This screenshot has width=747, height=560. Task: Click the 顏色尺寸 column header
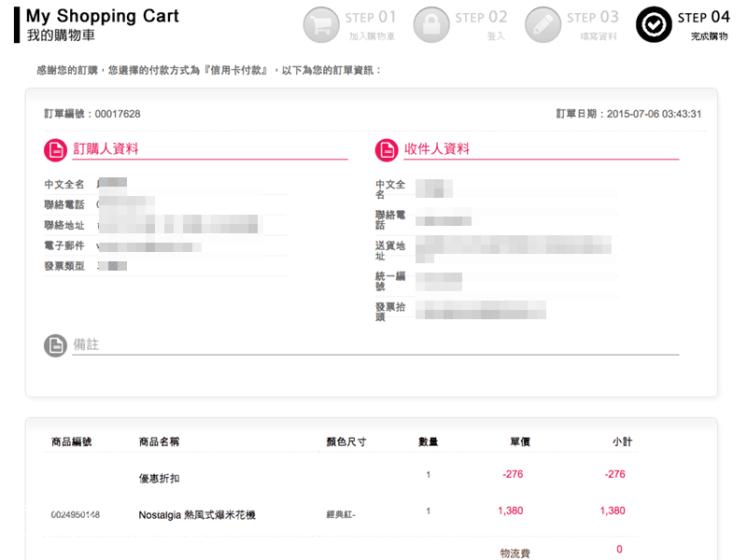click(346, 441)
